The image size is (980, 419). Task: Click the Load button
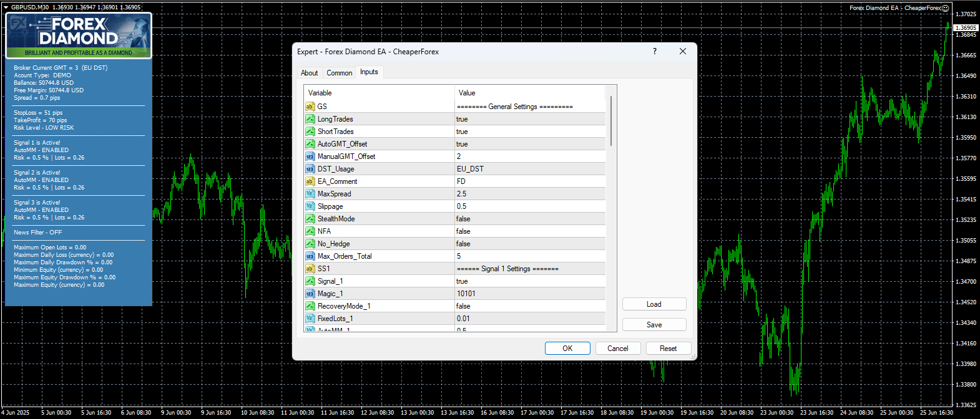coord(654,304)
